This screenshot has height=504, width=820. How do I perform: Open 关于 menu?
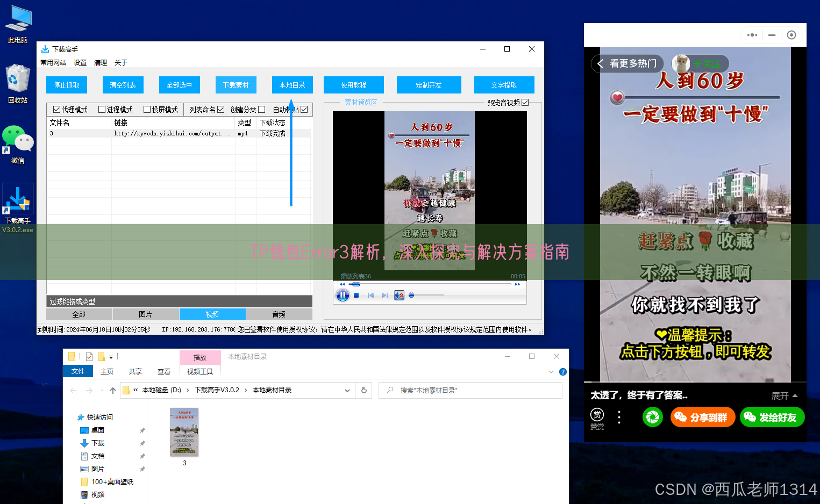click(121, 63)
